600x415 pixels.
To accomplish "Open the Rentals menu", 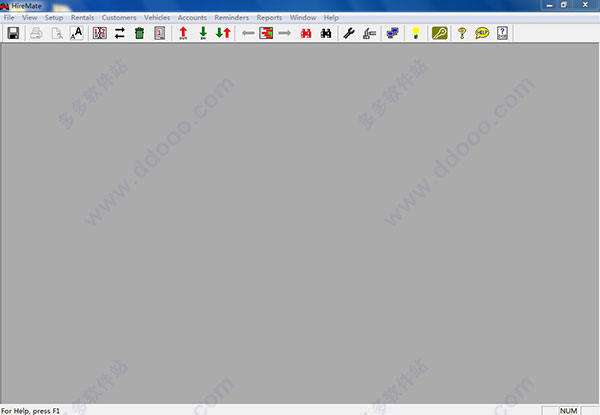I will pos(82,18).
